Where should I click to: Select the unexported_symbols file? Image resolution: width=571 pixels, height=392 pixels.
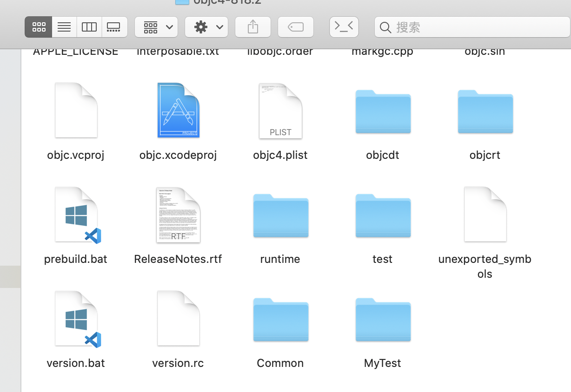coord(485,215)
